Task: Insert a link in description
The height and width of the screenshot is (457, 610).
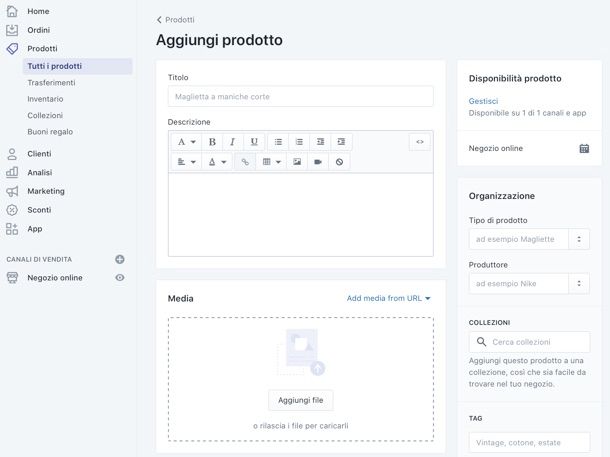Action: 245,162
